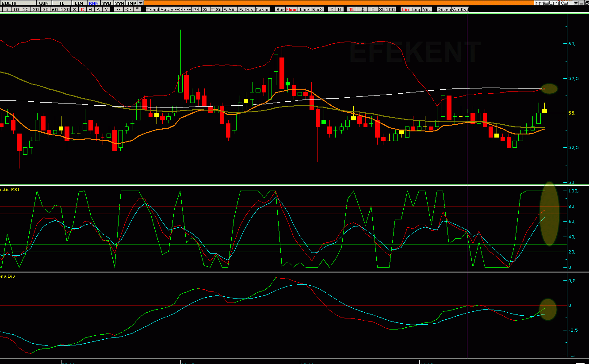Click the left arrow '<--' drawing tool
The width and height of the screenshot is (589, 364).
[187, 9]
